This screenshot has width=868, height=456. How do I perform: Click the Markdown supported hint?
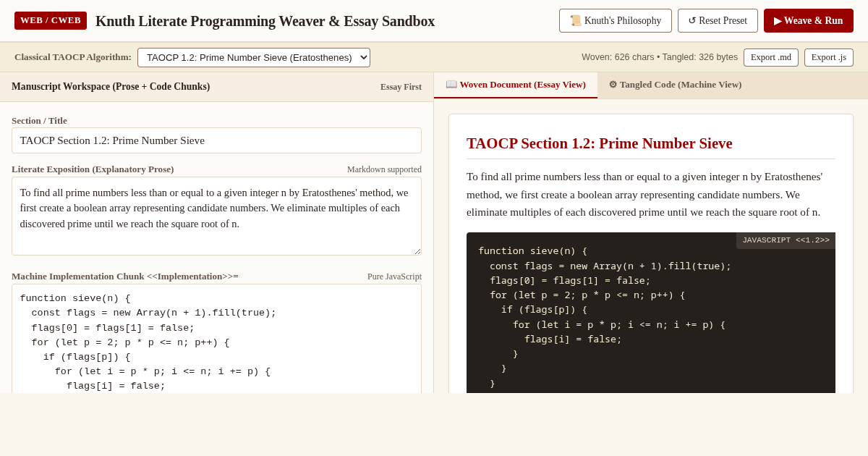384,169
